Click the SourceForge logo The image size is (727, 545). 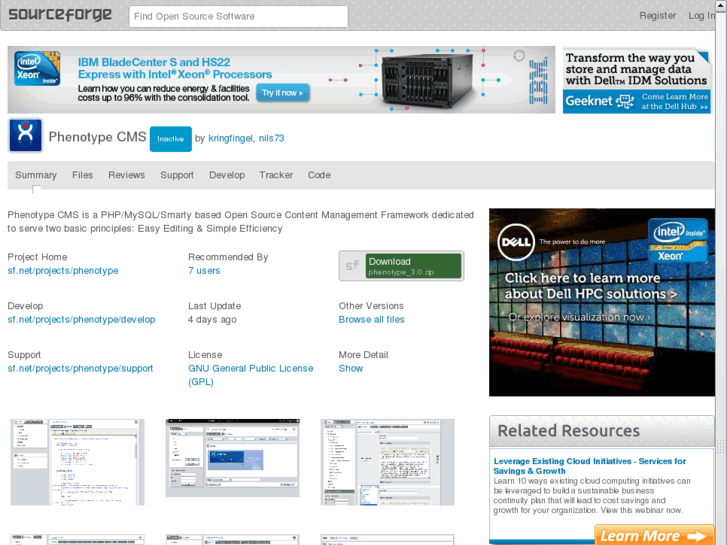click(60, 15)
